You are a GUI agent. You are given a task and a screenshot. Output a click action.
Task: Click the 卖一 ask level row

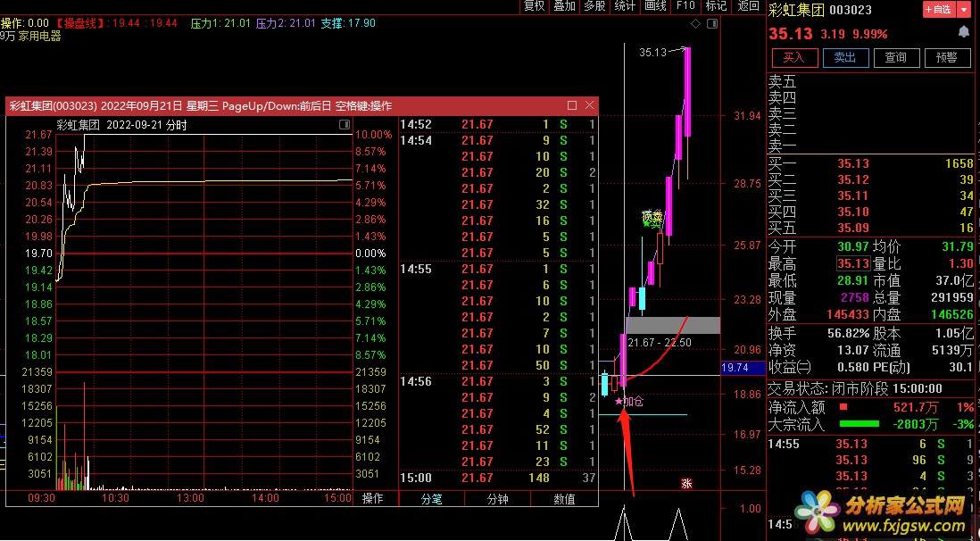point(870,147)
